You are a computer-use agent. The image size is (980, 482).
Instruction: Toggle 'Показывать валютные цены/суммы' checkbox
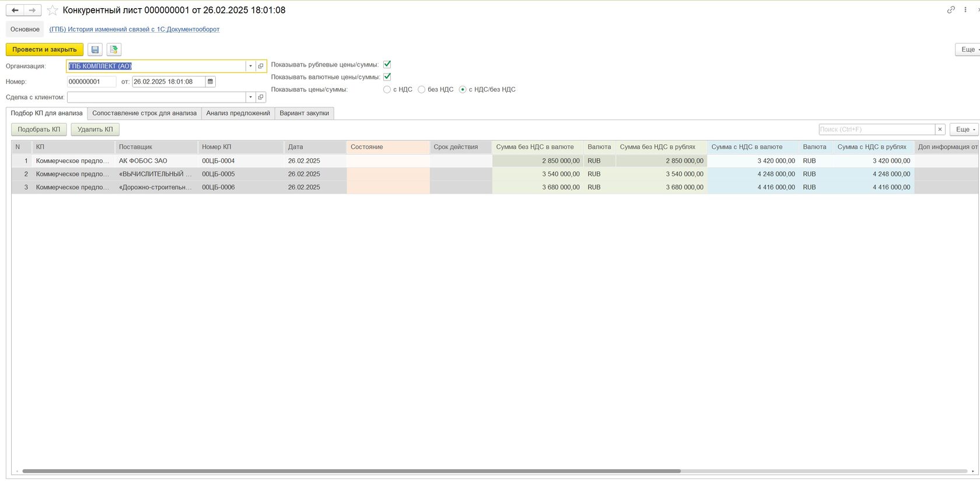coord(387,76)
